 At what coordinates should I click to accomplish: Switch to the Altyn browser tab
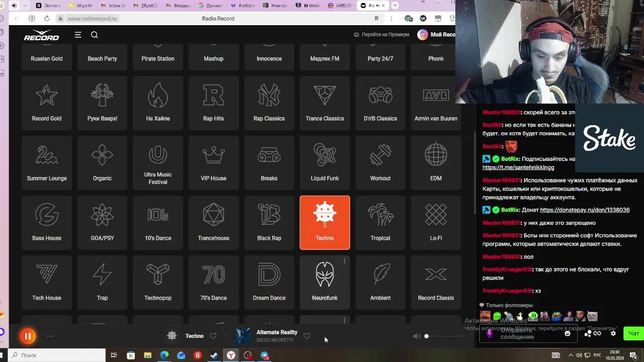[x=80, y=6]
